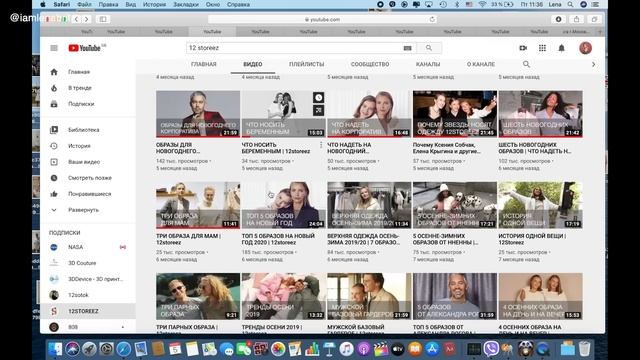Open МУЖСКОЙ БАЗОВЫЙ ГАРДЕРОБ thumbnail
This screenshot has height=360, width=640.
click(x=369, y=296)
